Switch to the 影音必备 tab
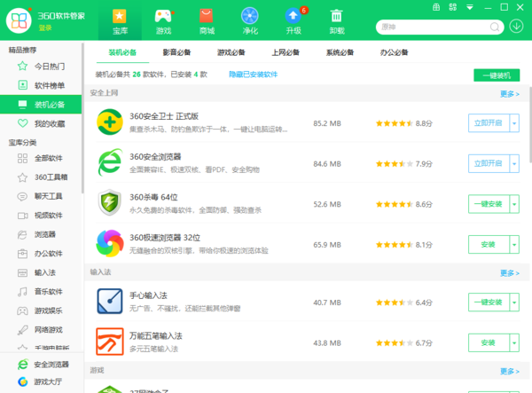The height and width of the screenshot is (393, 532). point(179,51)
